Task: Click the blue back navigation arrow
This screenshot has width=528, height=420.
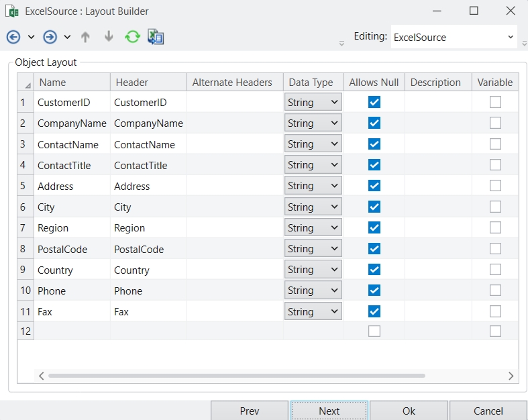Action: click(13, 37)
